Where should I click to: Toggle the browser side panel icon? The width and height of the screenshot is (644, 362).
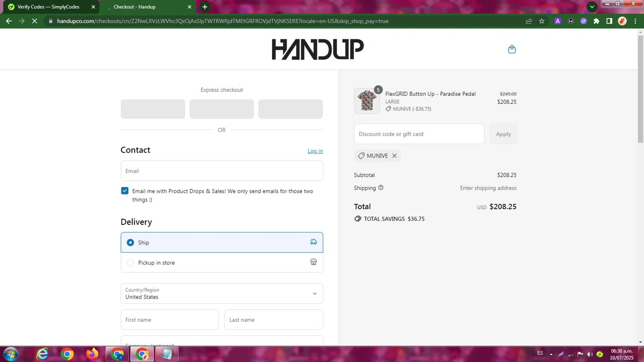pos(609,21)
